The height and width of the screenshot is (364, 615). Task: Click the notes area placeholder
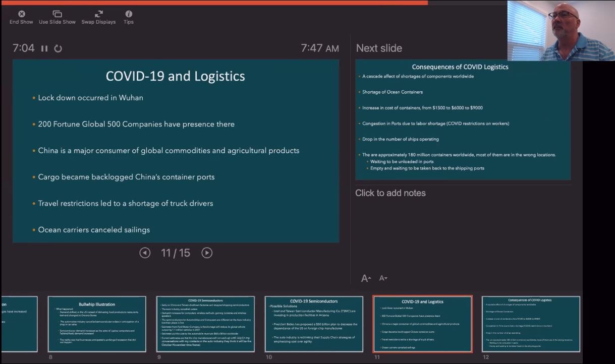point(390,193)
